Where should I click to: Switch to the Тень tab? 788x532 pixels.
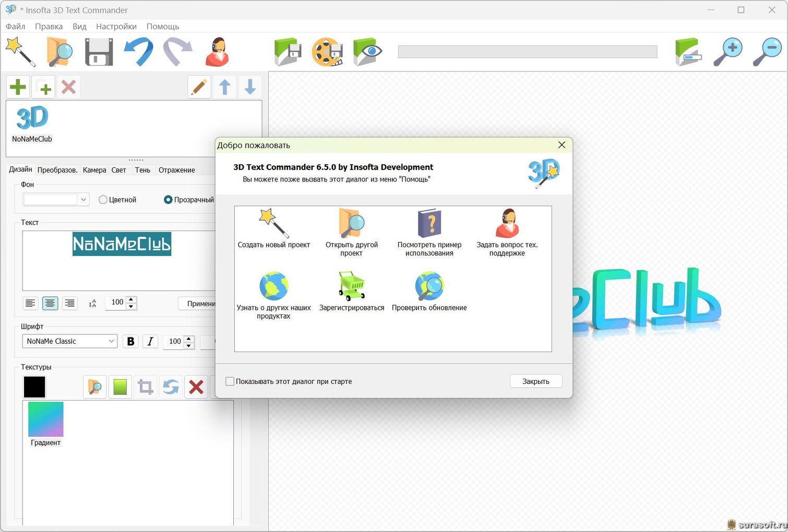coord(142,170)
